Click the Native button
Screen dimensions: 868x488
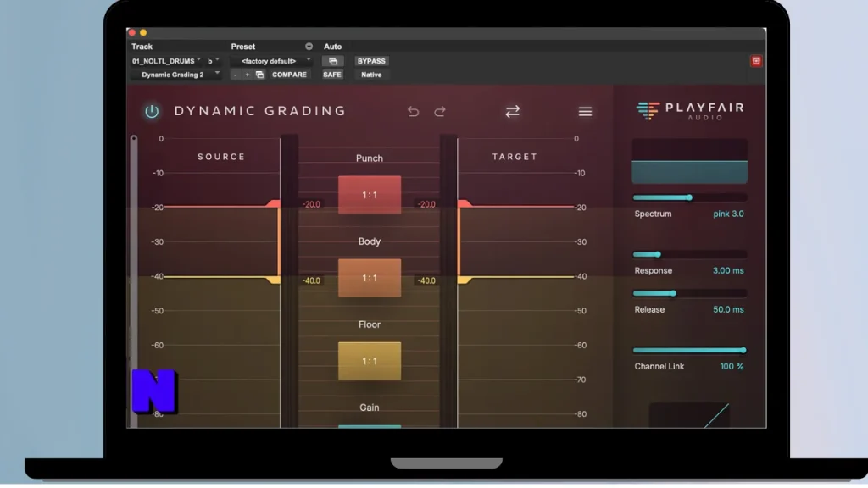pos(371,75)
